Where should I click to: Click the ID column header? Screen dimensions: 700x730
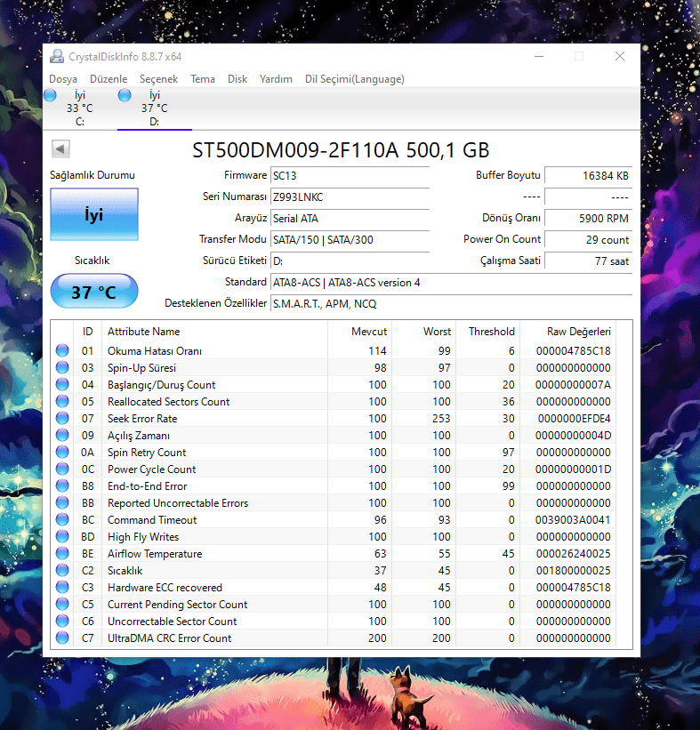point(87,332)
